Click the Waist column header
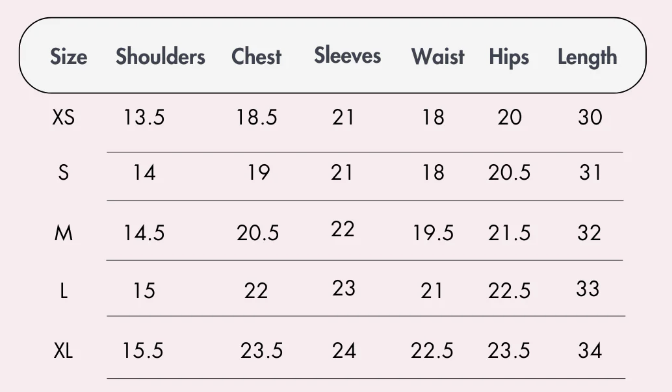 tap(438, 57)
